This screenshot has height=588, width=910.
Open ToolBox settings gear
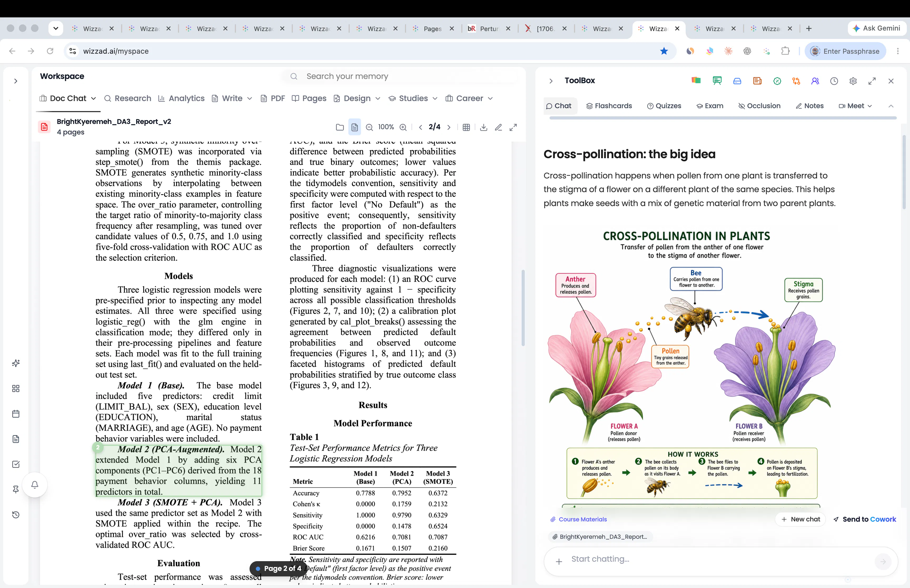click(x=853, y=81)
